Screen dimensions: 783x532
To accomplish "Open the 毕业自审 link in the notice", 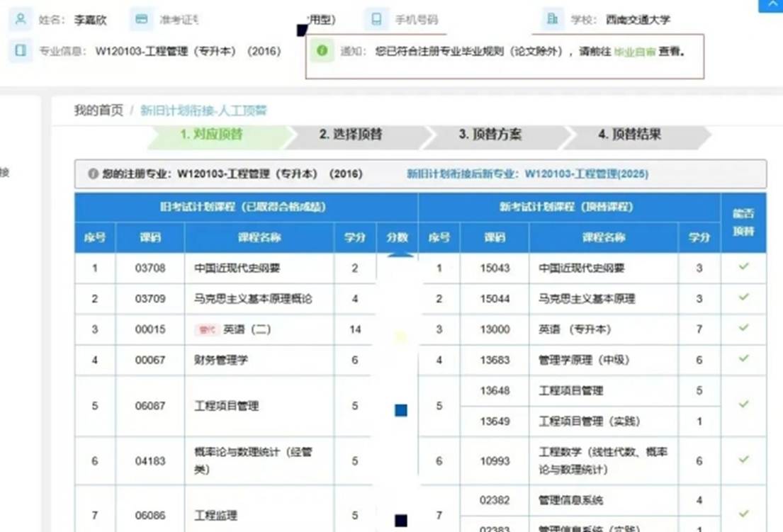I will (x=634, y=52).
